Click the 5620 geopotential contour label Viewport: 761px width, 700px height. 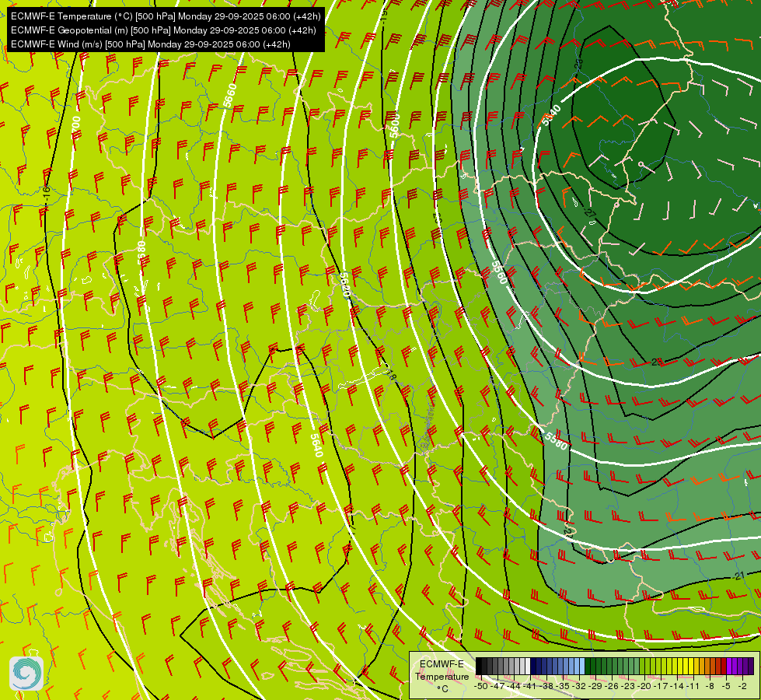pyautogui.click(x=344, y=285)
